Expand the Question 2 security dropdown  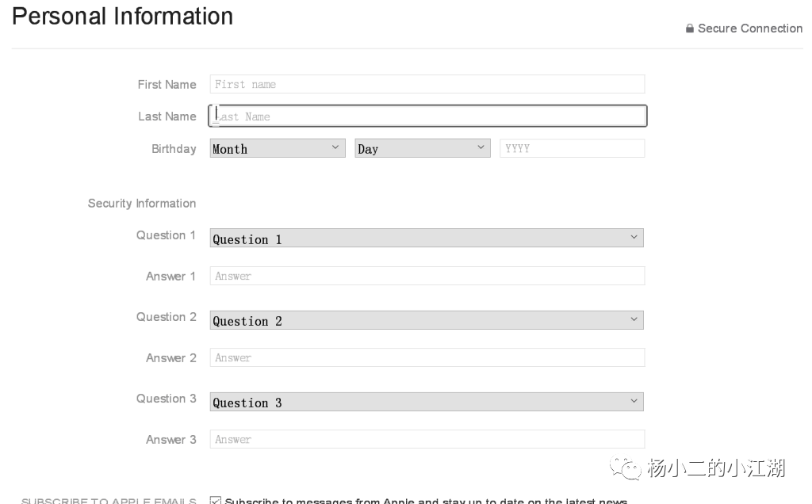(x=427, y=320)
